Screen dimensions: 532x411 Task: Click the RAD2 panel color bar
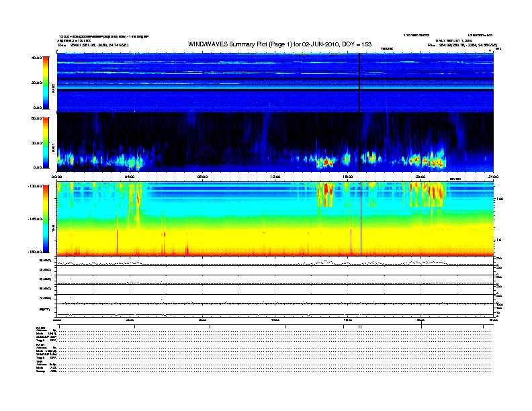coord(46,83)
